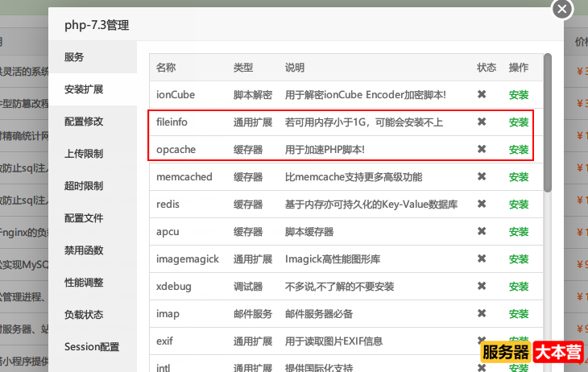The height and width of the screenshot is (372, 588).
Task: Click redis status cross icon
Action: [482, 204]
